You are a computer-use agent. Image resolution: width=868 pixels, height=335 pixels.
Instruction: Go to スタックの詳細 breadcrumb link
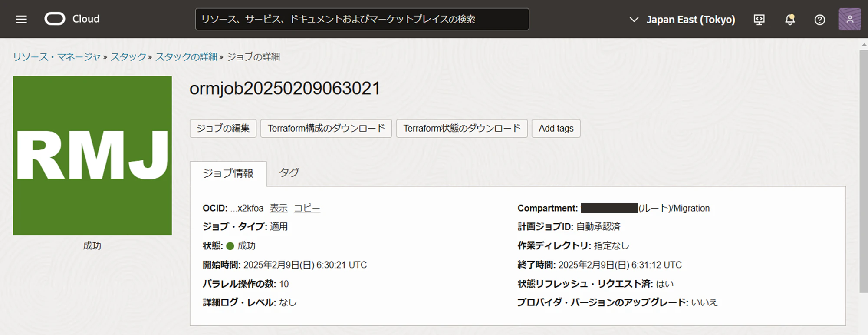(186, 57)
